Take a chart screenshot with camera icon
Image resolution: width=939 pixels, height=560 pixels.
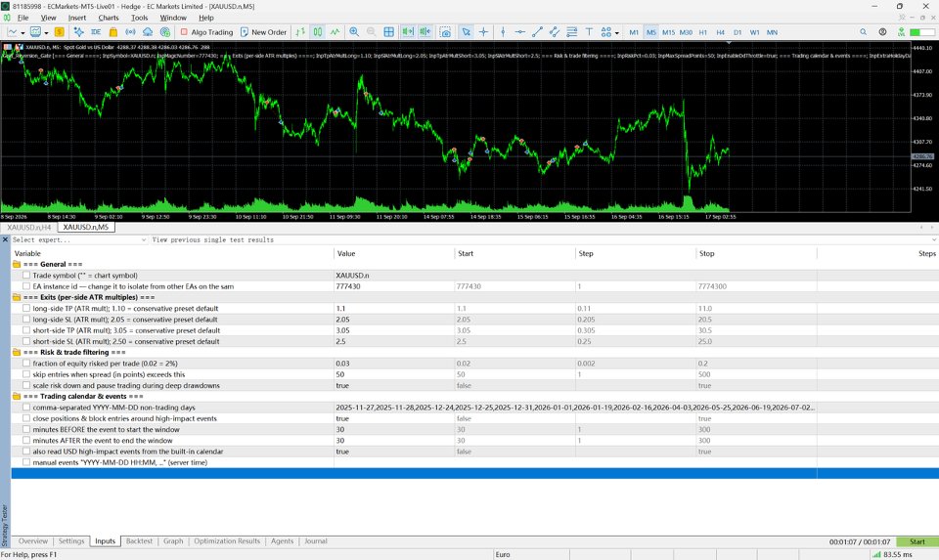tap(445, 32)
